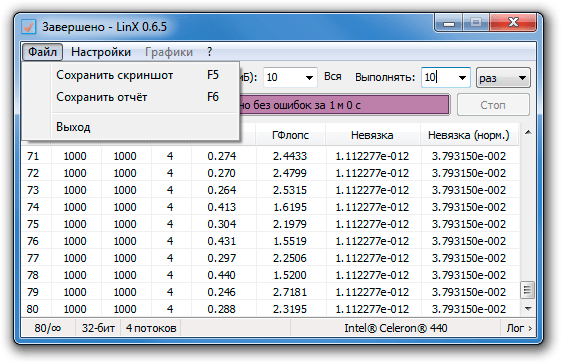
Task: Close the LinX window
Action: coord(513,23)
